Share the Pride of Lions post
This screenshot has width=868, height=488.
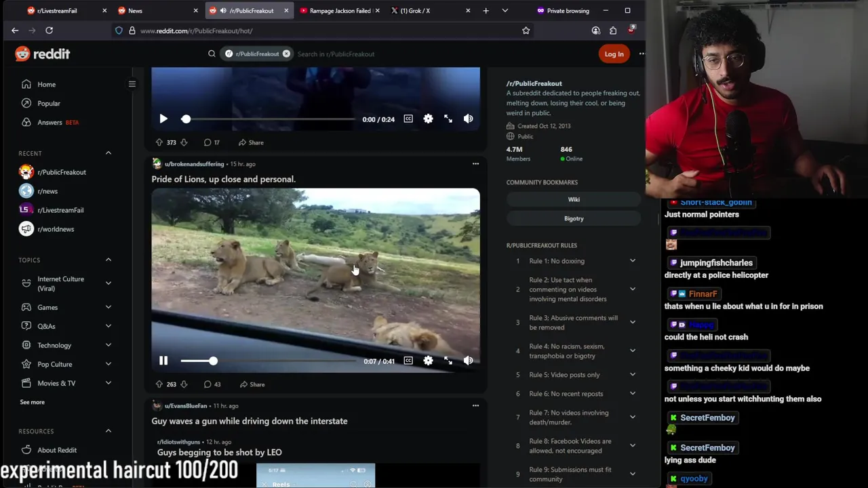pyautogui.click(x=252, y=384)
